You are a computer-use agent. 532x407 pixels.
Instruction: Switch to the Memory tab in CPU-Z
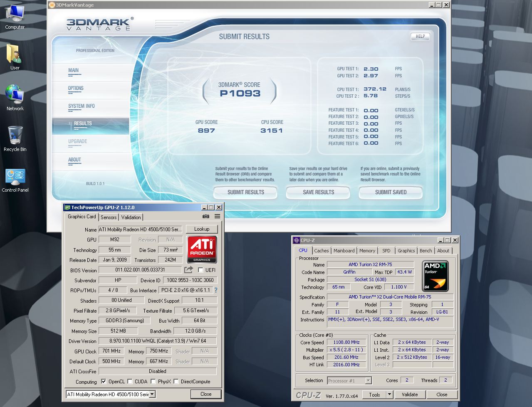(x=367, y=251)
